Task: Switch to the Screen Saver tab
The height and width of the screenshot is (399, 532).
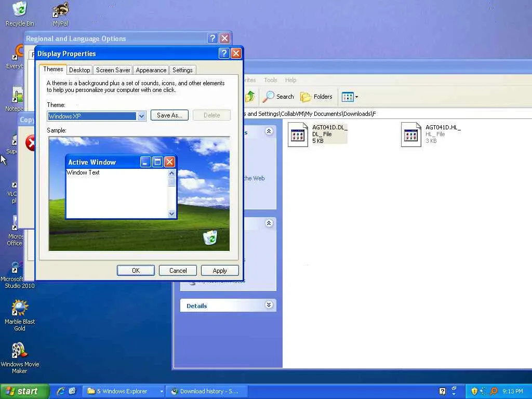Action: tap(113, 70)
